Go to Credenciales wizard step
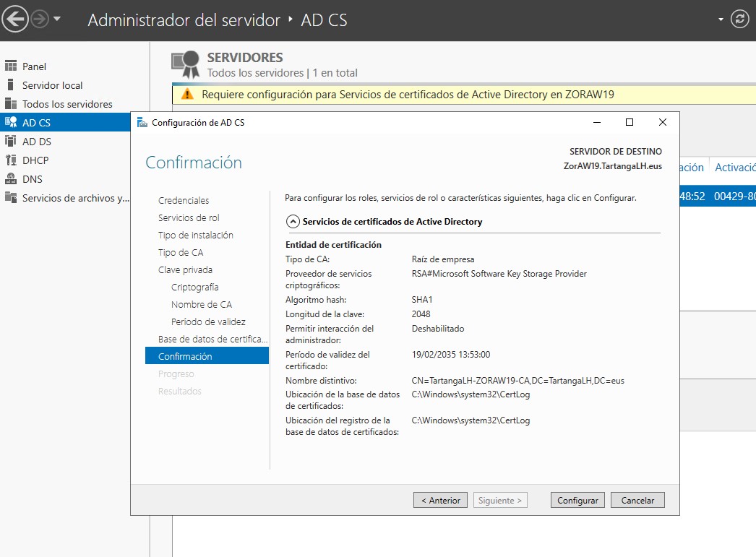756x557 pixels. (x=184, y=200)
